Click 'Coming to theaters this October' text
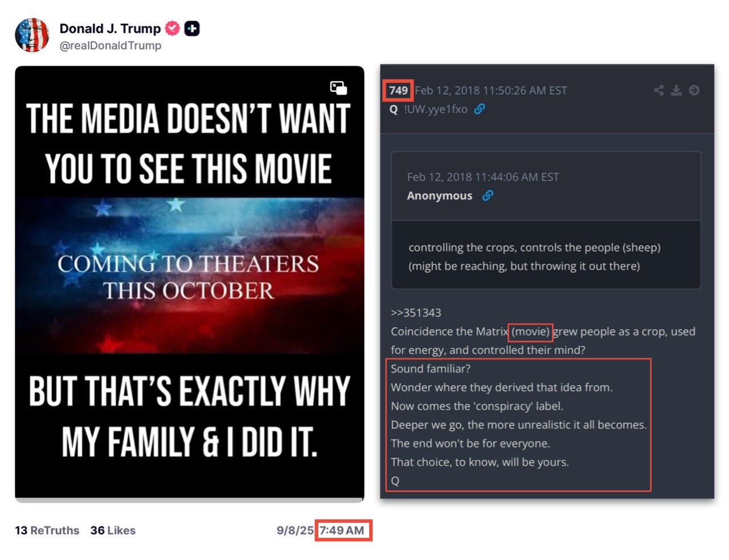 [x=189, y=277]
